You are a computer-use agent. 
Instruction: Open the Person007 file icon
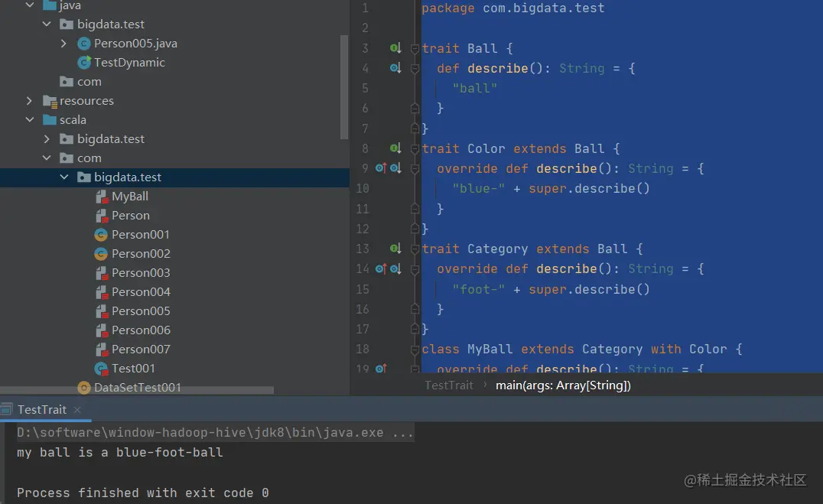point(102,350)
